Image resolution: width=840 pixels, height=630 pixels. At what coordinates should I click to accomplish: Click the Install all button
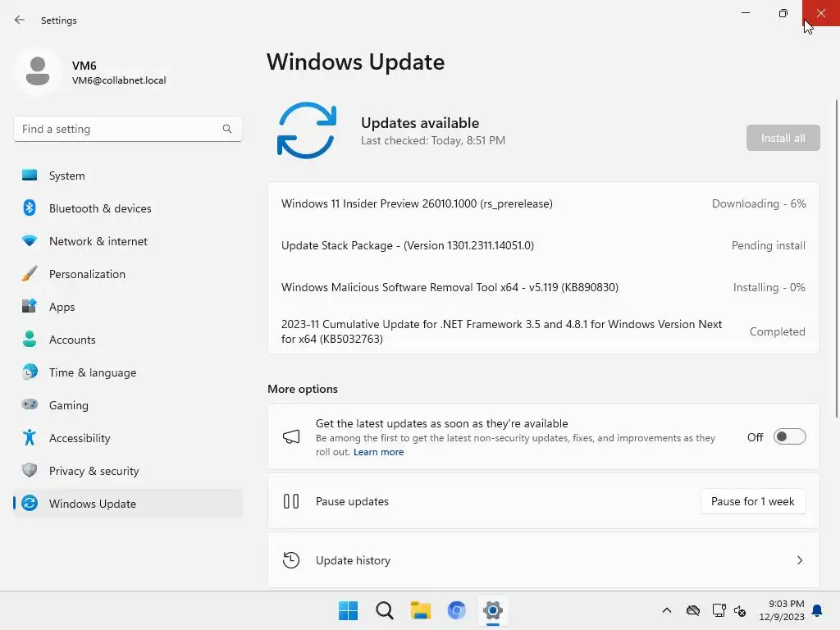pos(783,138)
